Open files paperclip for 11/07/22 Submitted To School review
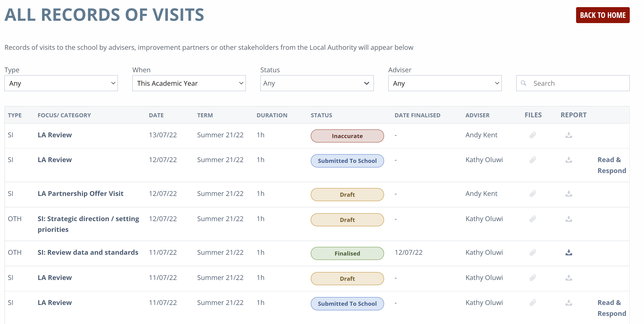The height and width of the screenshot is (324, 644). (x=533, y=303)
